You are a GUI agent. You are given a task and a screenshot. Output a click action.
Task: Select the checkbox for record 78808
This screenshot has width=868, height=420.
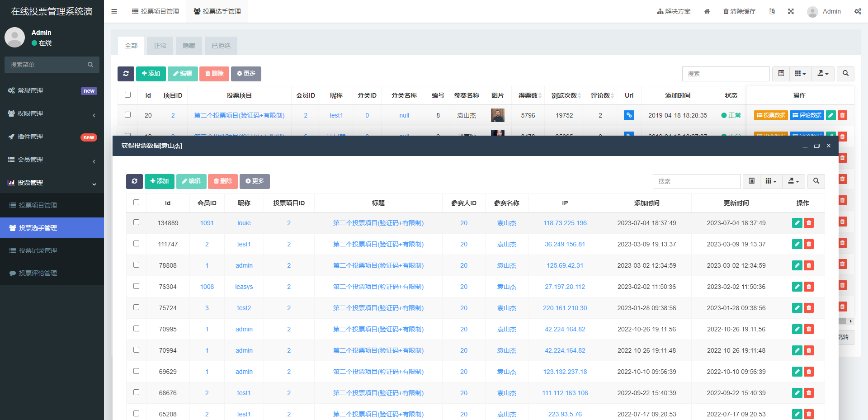[136, 265]
